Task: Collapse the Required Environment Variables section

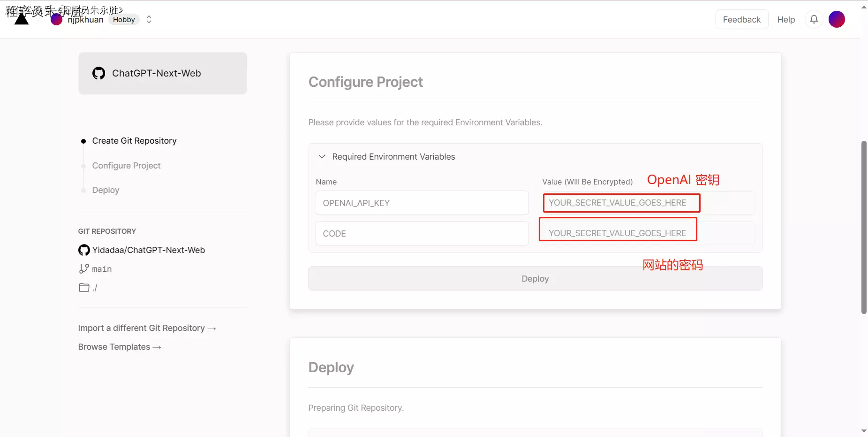Action: click(x=322, y=157)
